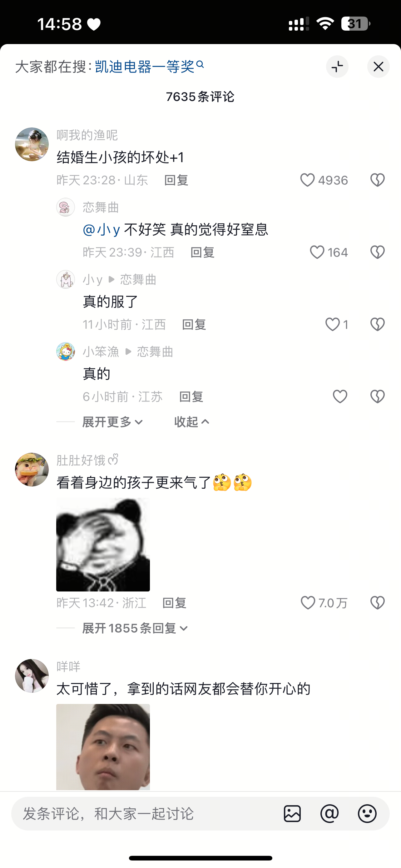Close the comments panel with X
This screenshot has width=401, height=868.
379,67
